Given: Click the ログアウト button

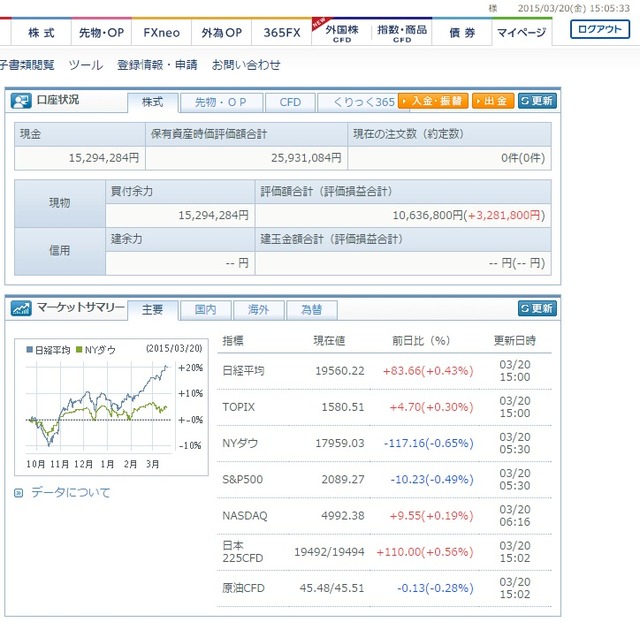Looking at the screenshot, I should pos(600,29).
